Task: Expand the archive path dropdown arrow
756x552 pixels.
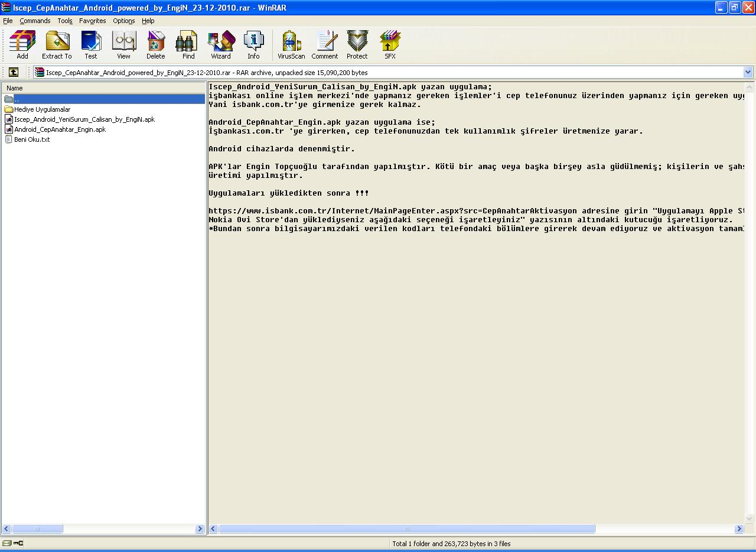Action: 748,72
